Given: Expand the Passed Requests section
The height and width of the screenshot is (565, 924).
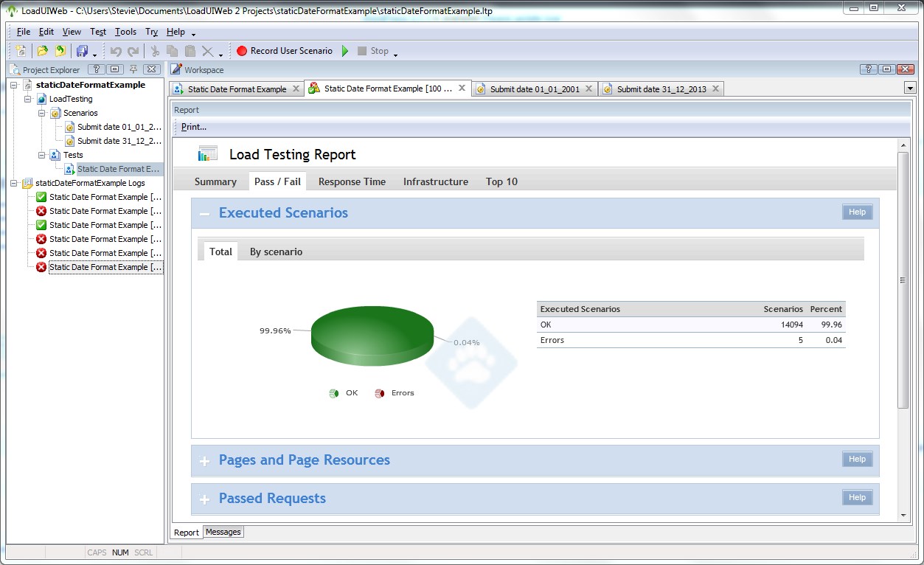Looking at the screenshot, I should coord(205,499).
